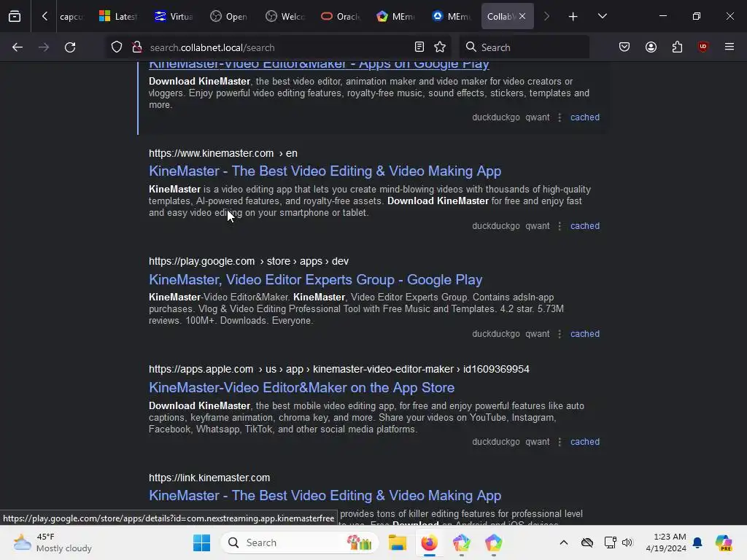Open cached link for kinemaster.com result
Viewport: 747px width, 560px height.
[x=585, y=226]
